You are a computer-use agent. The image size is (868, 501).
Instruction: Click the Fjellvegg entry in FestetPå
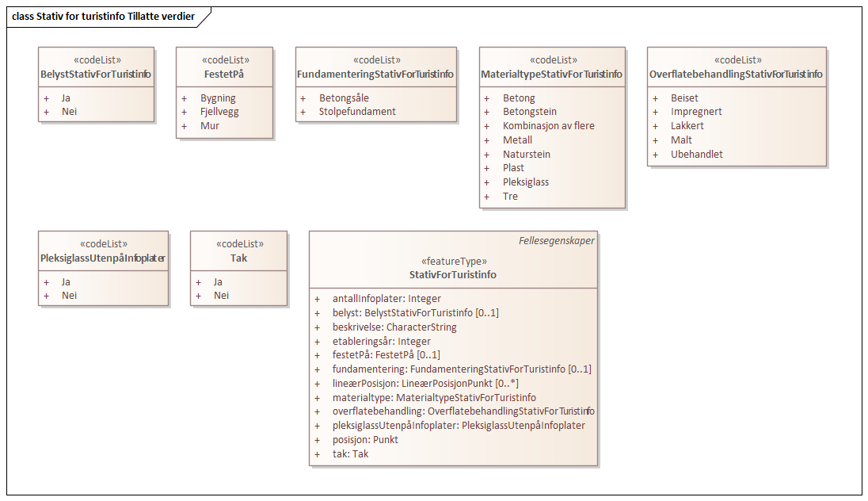coord(219,112)
